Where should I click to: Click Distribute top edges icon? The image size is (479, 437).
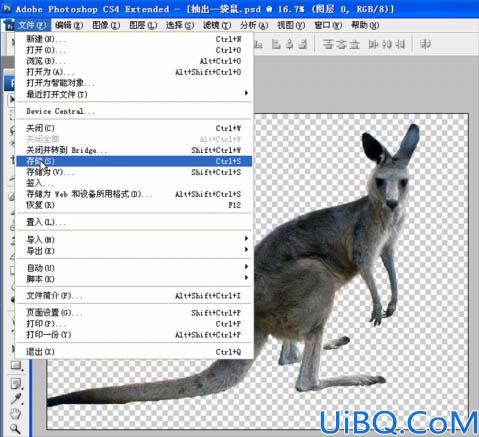pyautogui.click(x=328, y=44)
